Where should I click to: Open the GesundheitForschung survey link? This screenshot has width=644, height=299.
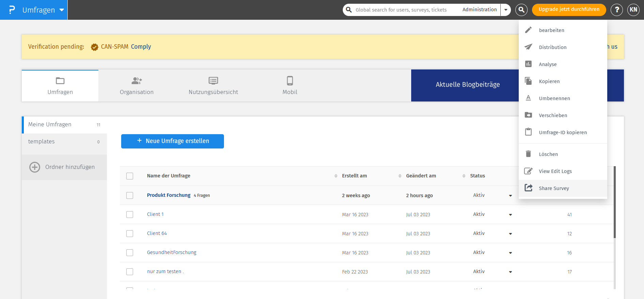[172, 252]
